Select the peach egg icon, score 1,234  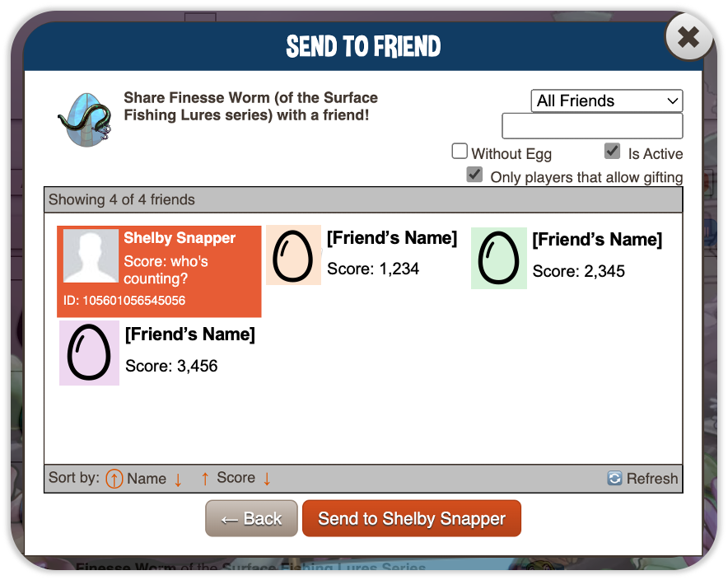pyautogui.click(x=293, y=255)
